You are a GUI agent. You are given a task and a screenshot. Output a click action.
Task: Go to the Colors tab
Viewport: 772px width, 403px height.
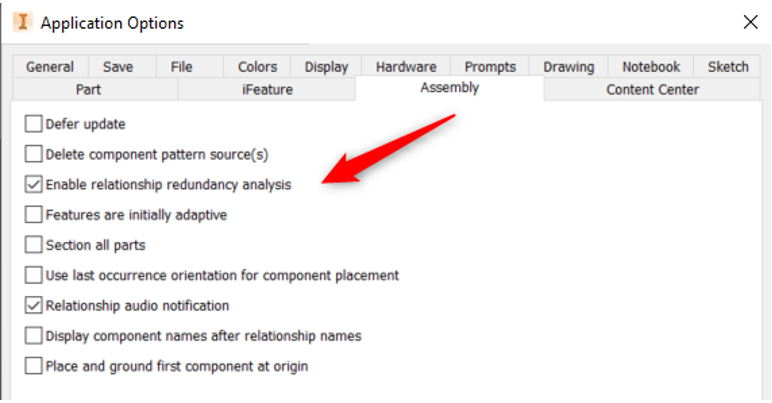point(257,66)
